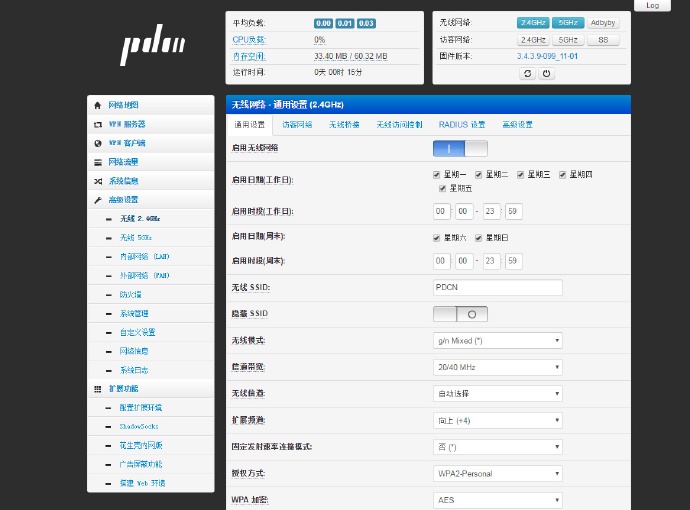Click the VPN 服务器 sidebar icon
Screen dimensions: 690x510
[x=98, y=125]
